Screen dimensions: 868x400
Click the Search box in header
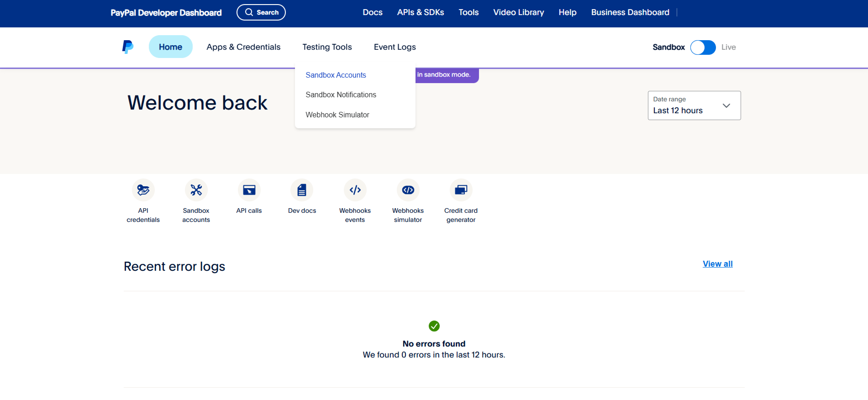[261, 13]
